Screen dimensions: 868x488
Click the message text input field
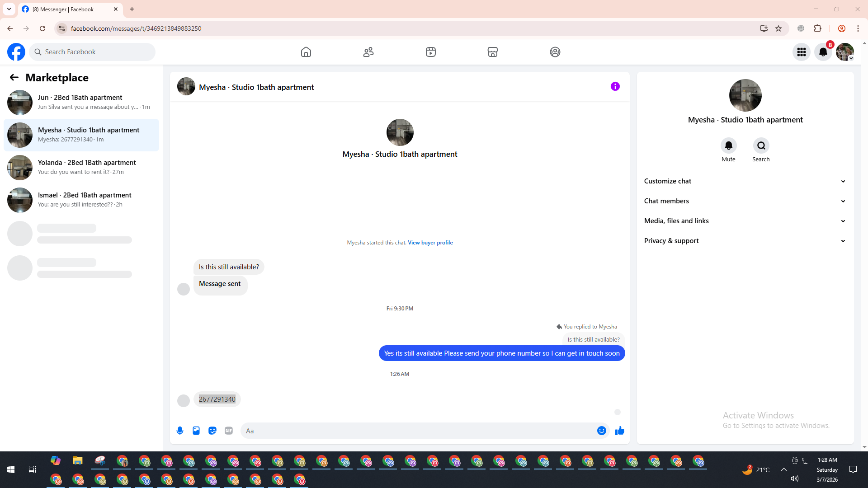418,431
